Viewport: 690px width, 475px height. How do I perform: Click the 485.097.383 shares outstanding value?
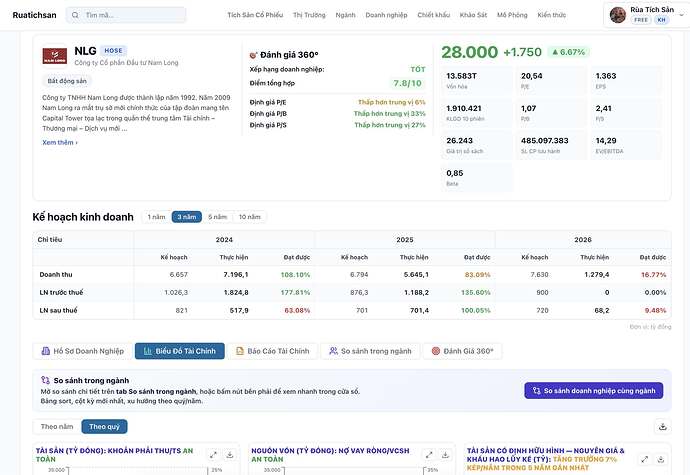545,140
